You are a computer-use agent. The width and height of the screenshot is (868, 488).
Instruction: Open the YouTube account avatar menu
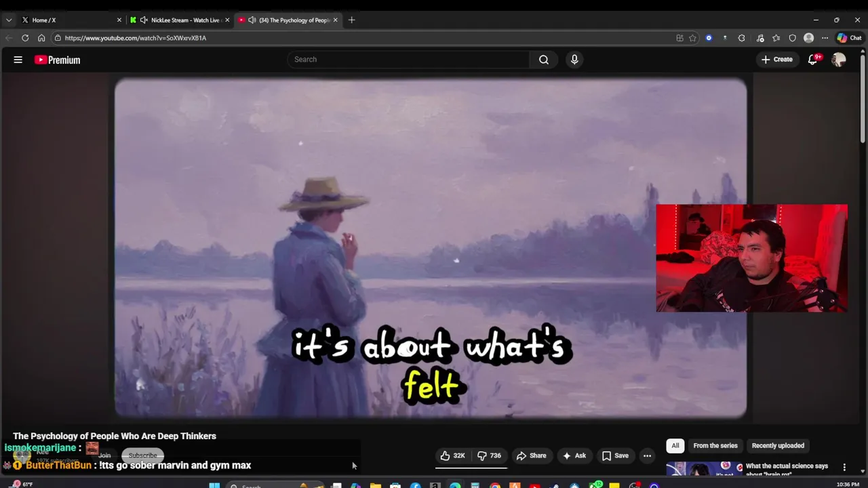[839, 60]
